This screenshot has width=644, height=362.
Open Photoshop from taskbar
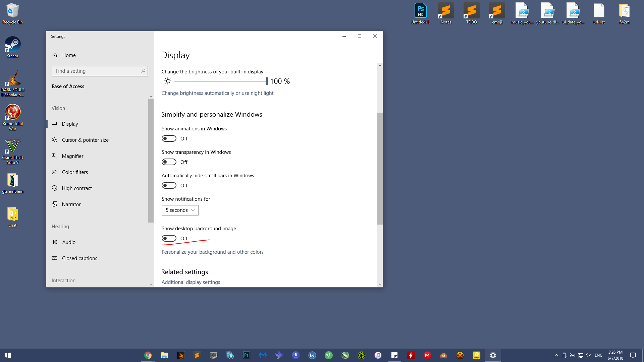pos(247,355)
